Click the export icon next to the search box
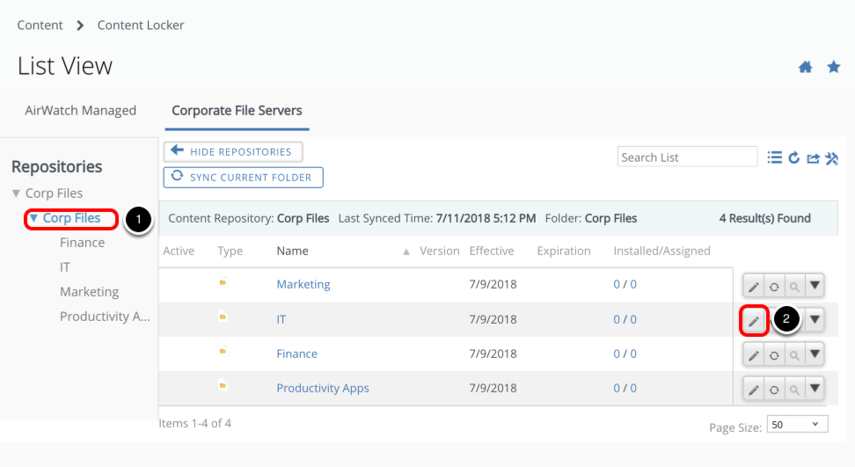The width and height of the screenshot is (855, 467). pos(812,157)
